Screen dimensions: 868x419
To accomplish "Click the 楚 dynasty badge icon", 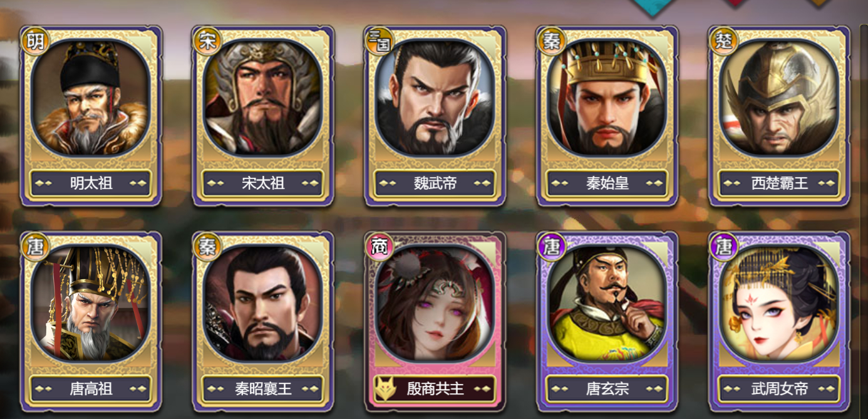I will pyautogui.click(x=723, y=41).
